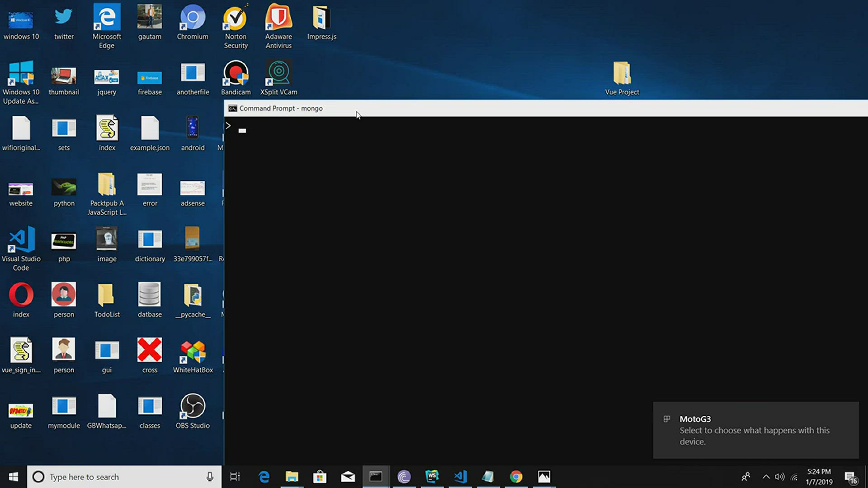
Task: Show hidden system tray icons
Action: (x=766, y=477)
